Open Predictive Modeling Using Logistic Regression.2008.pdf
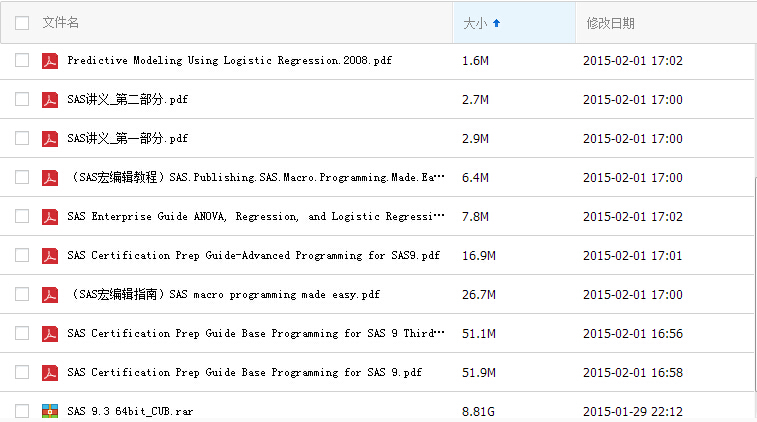 229,60
